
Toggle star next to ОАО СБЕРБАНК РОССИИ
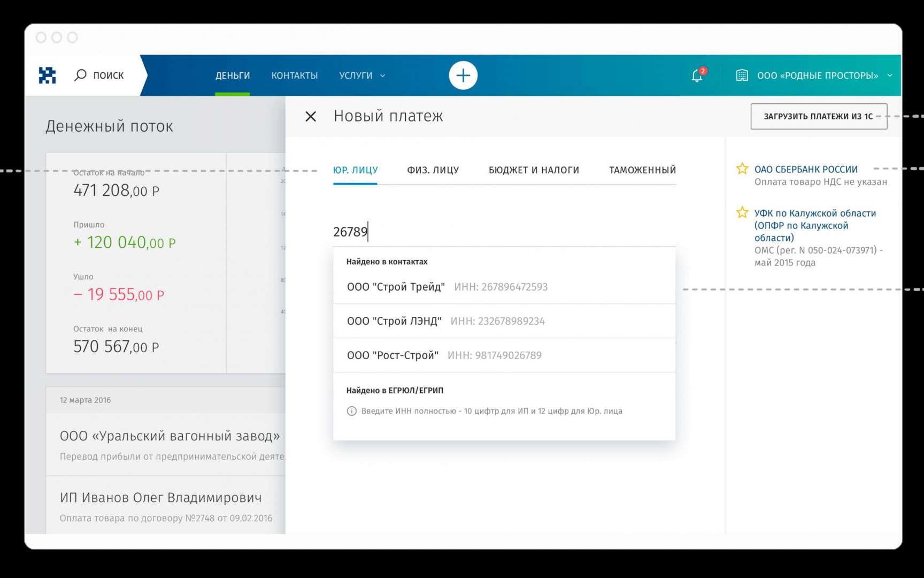click(742, 169)
